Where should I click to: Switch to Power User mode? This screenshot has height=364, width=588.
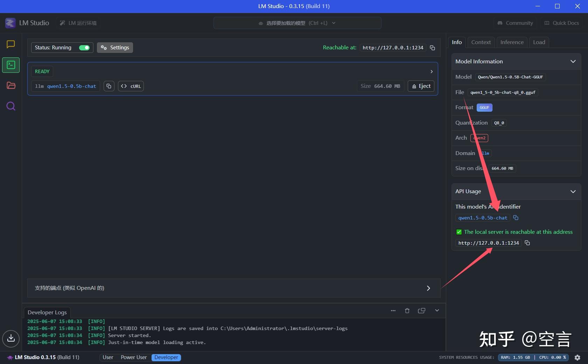click(133, 357)
